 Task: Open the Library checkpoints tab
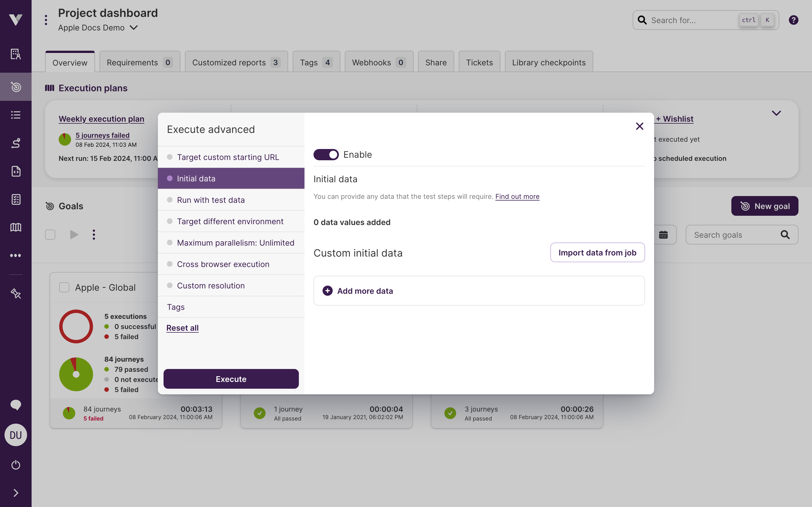tap(549, 62)
